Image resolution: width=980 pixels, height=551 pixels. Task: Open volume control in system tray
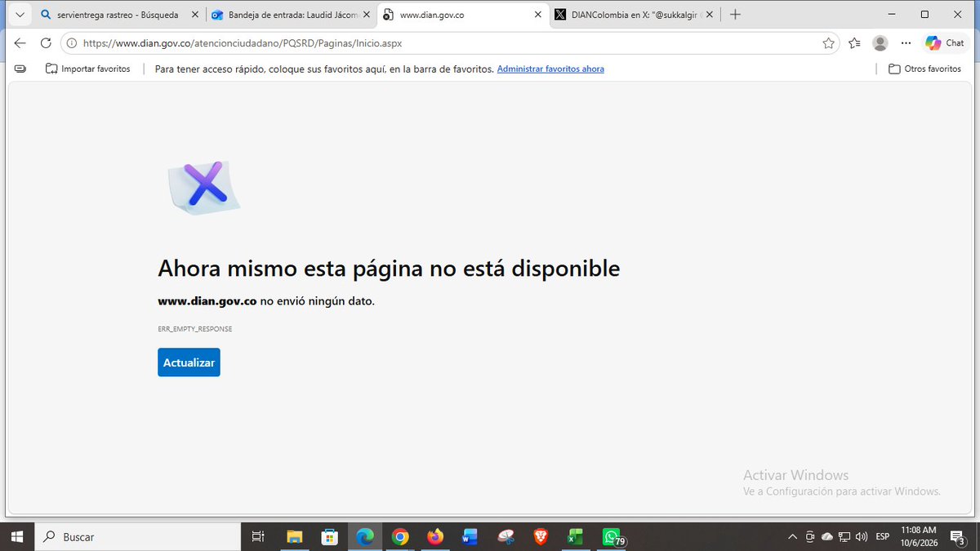point(861,536)
